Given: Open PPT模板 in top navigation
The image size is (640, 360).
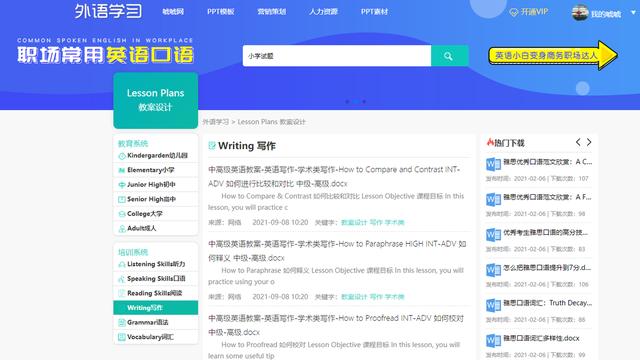Looking at the screenshot, I should coord(220,12).
